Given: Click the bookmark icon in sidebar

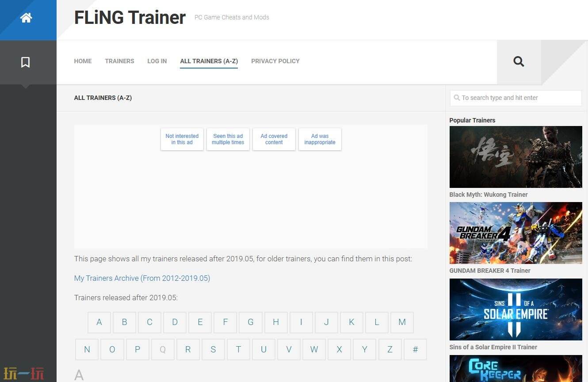Looking at the screenshot, I should (26, 62).
